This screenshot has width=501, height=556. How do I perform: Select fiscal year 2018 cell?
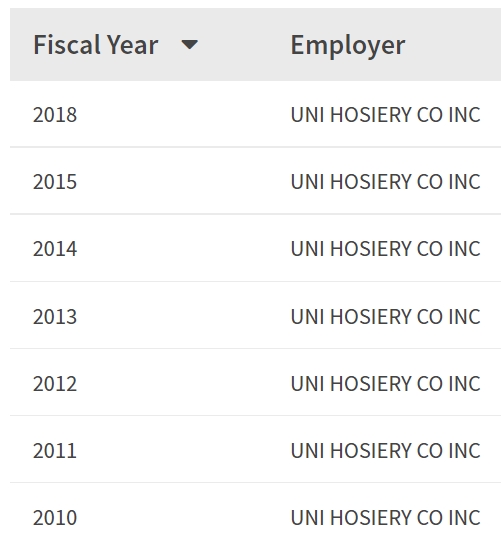[55, 115]
